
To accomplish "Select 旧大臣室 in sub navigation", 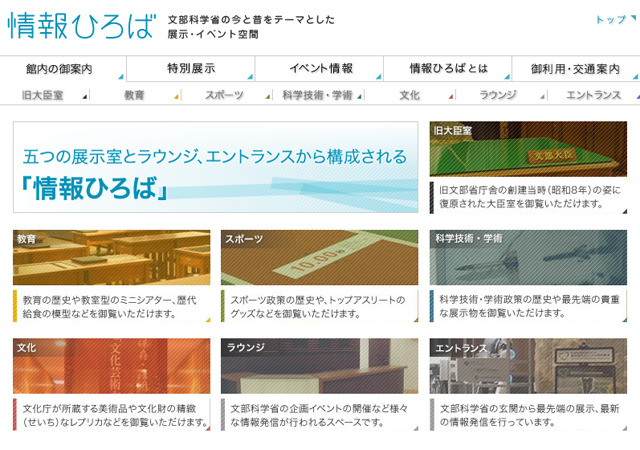I will pos(42,95).
